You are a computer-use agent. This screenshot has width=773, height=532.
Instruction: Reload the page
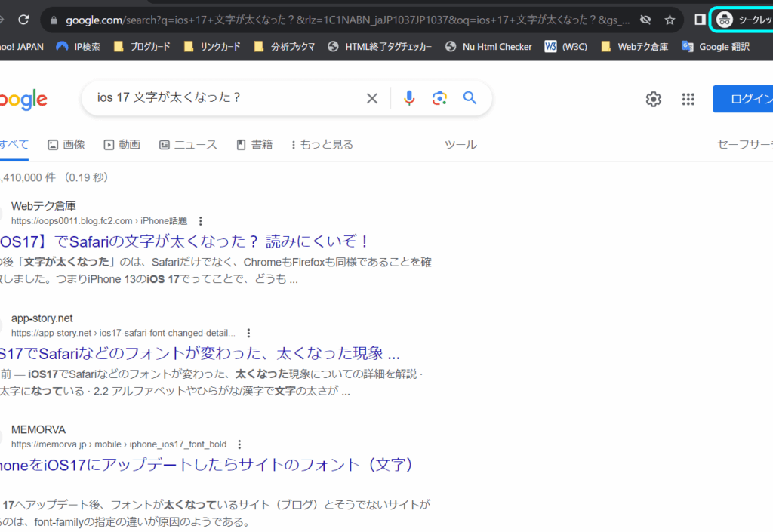click(x=23, y=20)
